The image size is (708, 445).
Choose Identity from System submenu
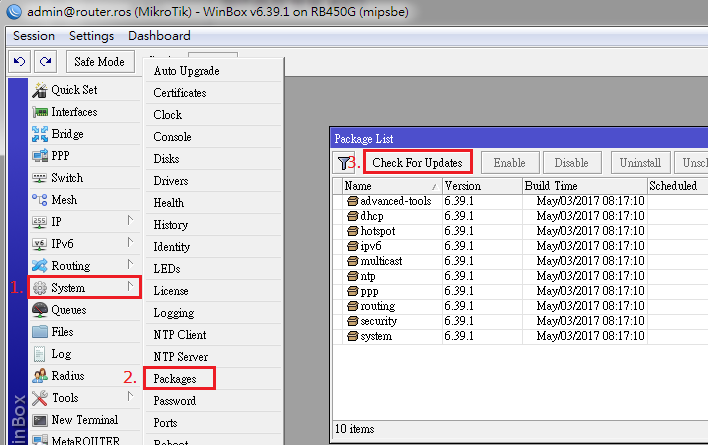point(214,247)
